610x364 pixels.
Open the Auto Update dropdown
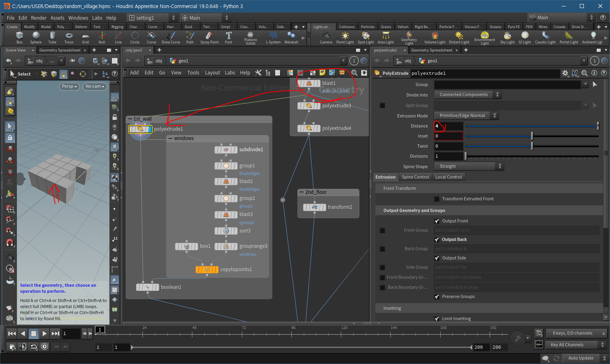[x=584, y=358]
